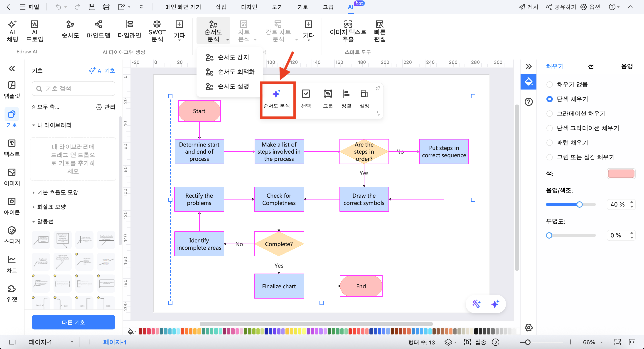This screenshot has width=644, height=349.
Task: Generate a 마인드맵 diagram
Action: coord(98,29)
